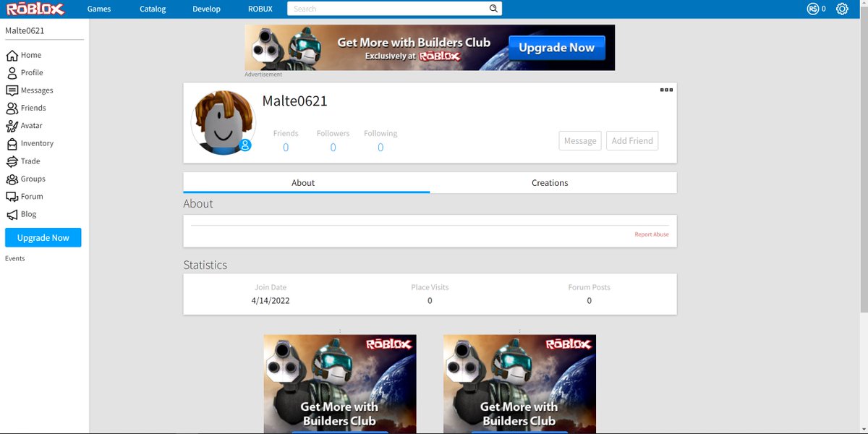Click the Messages envelope icon in sidebar
This screenshot has height=434, width=868.
[x=12, y=90]
